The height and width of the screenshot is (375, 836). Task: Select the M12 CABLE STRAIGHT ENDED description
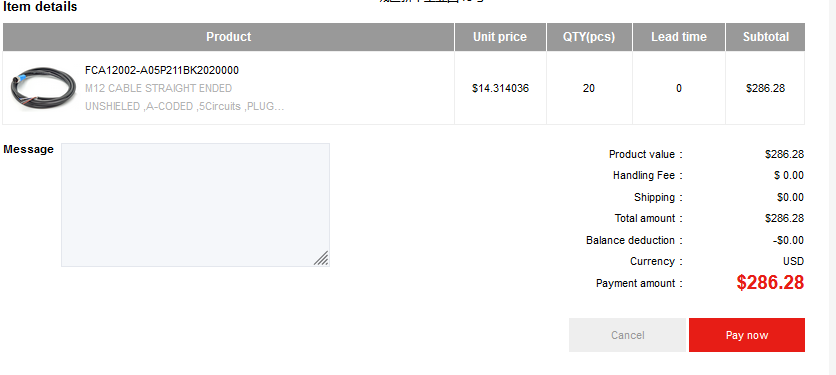[158, 89]
